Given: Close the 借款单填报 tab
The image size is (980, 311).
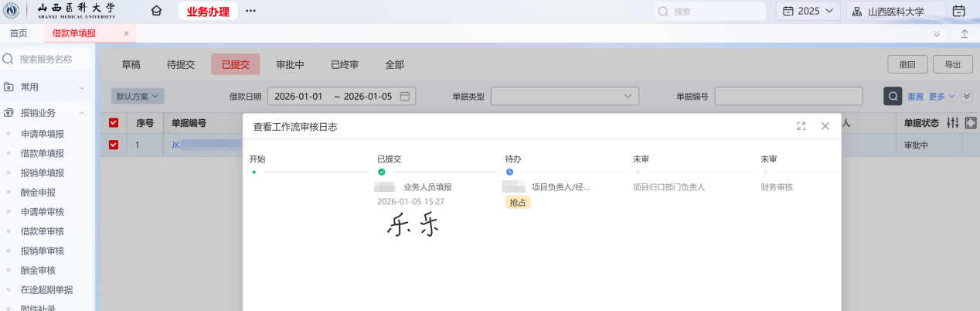Looking at the screenshot, I should point(126,33).
